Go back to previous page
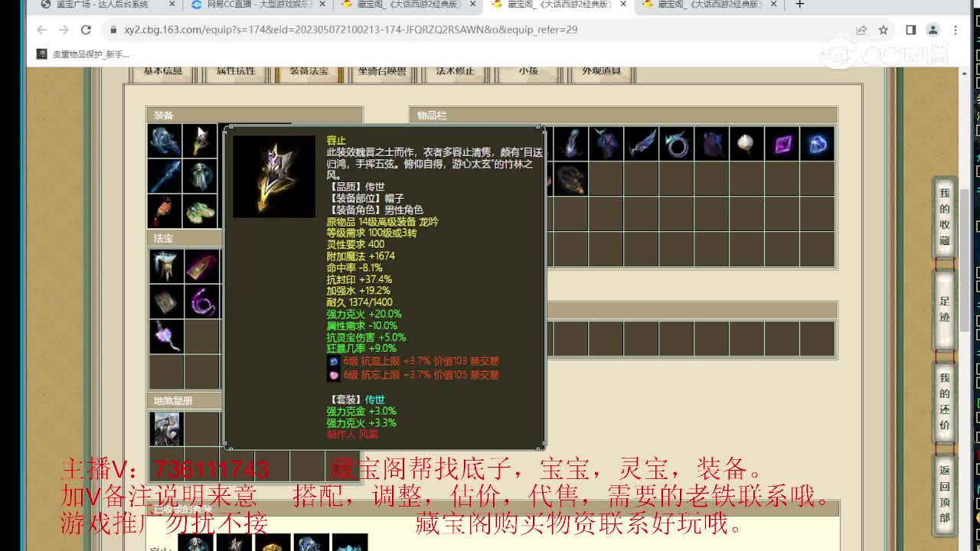 41,30
